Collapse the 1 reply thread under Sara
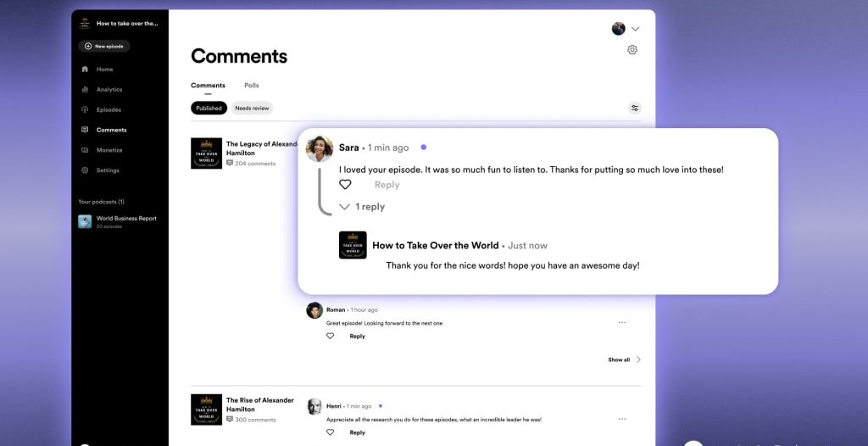The width and height of the screenshot is (868, 446). click(362, 207)
